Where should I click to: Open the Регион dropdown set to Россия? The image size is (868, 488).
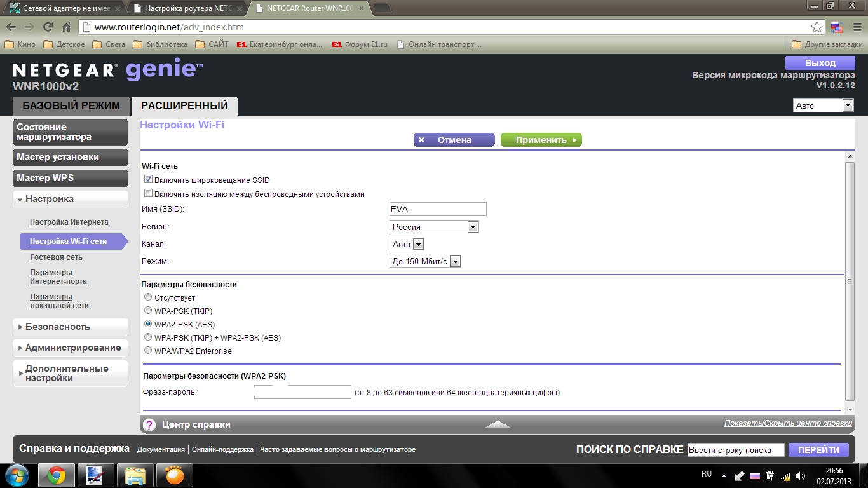[x=434, y=227]
